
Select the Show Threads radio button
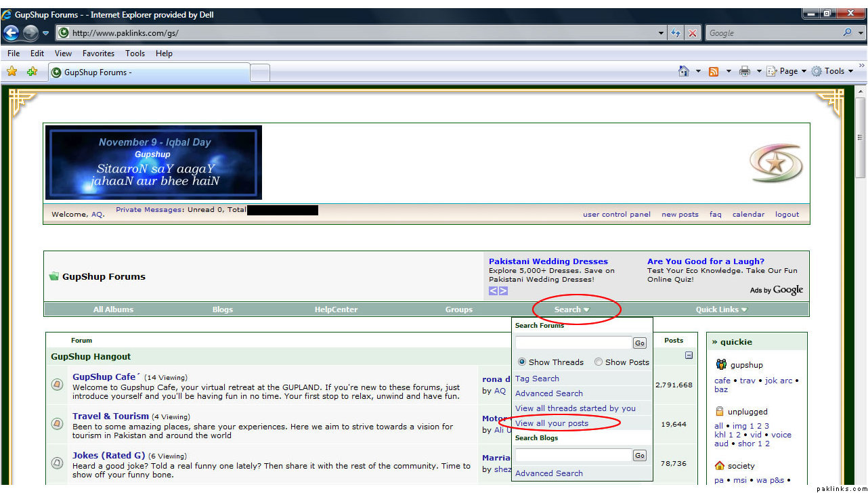[x=522, y=362]
